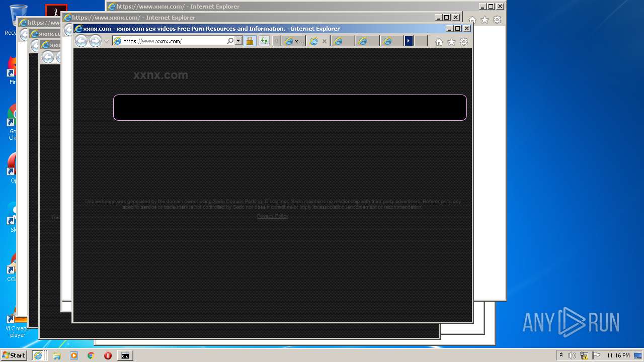Open the address bar autocomplete dropdown arrow

tap(238, 41)
